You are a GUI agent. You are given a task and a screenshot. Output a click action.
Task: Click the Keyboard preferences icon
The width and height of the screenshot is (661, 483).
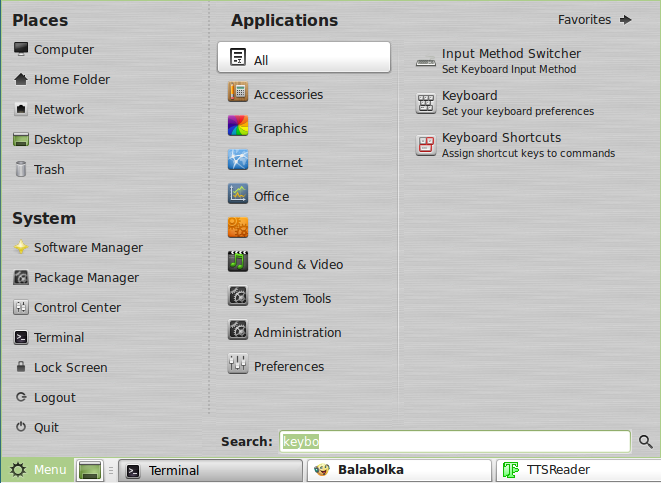click(426, 104)
